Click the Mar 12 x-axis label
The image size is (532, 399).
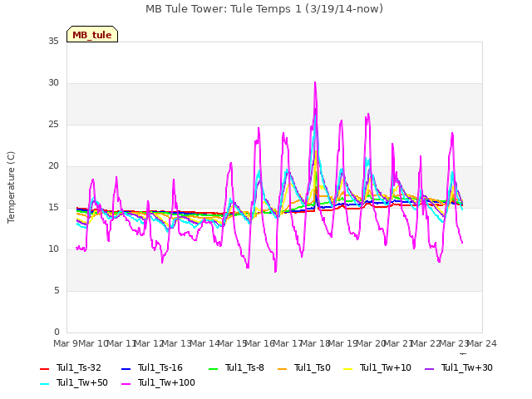point(149,343)
